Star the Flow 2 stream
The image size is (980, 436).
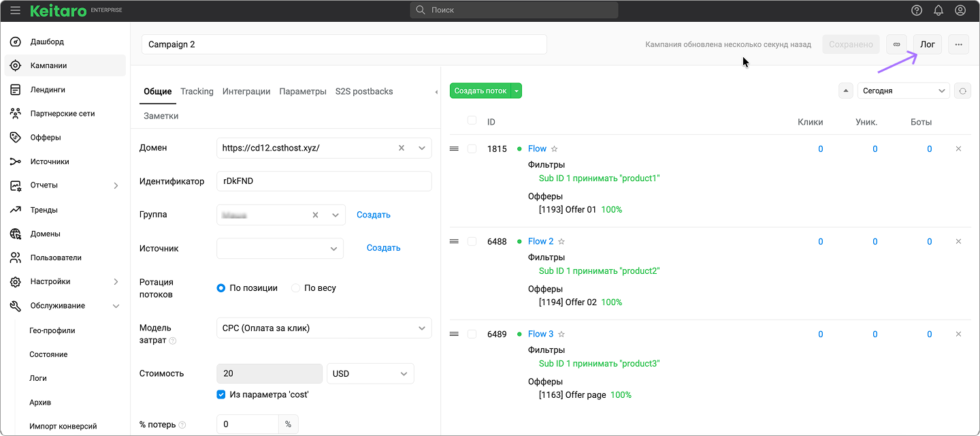click(x=561, y=241)
